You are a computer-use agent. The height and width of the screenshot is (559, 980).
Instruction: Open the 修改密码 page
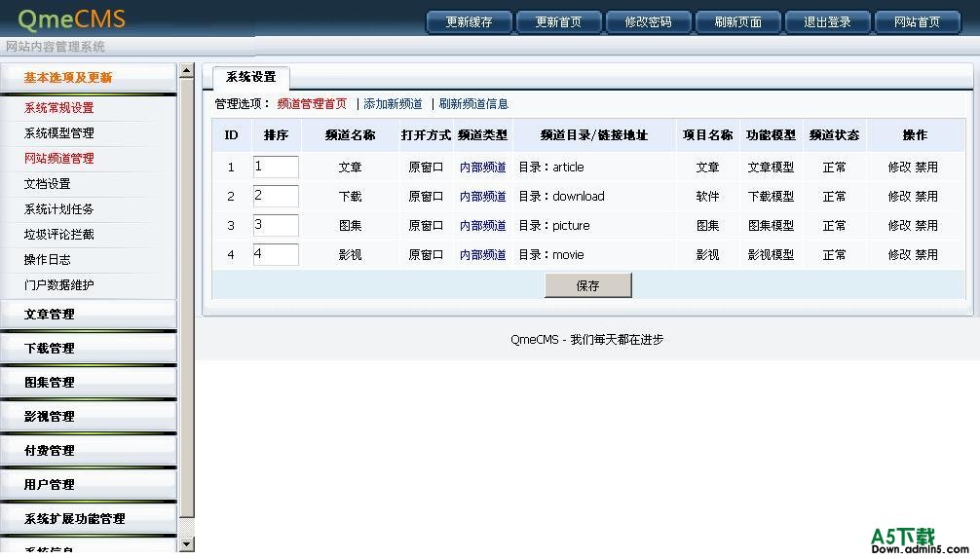click(648, 22)
